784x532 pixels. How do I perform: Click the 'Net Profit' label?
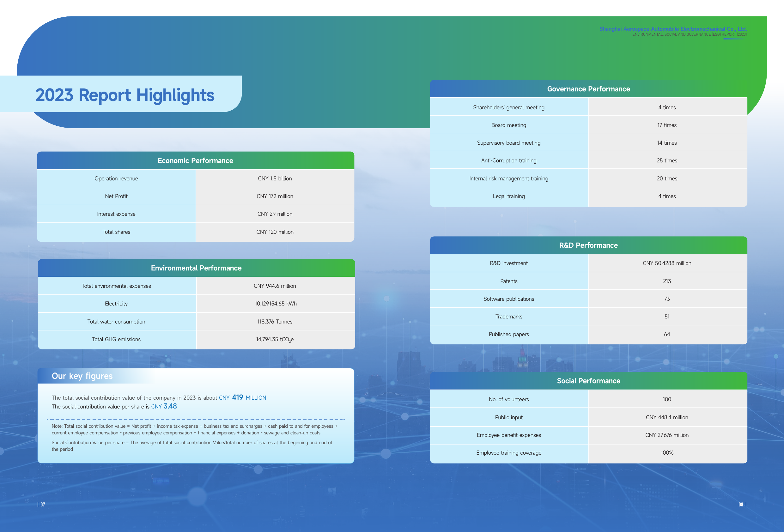coord(116,196)
